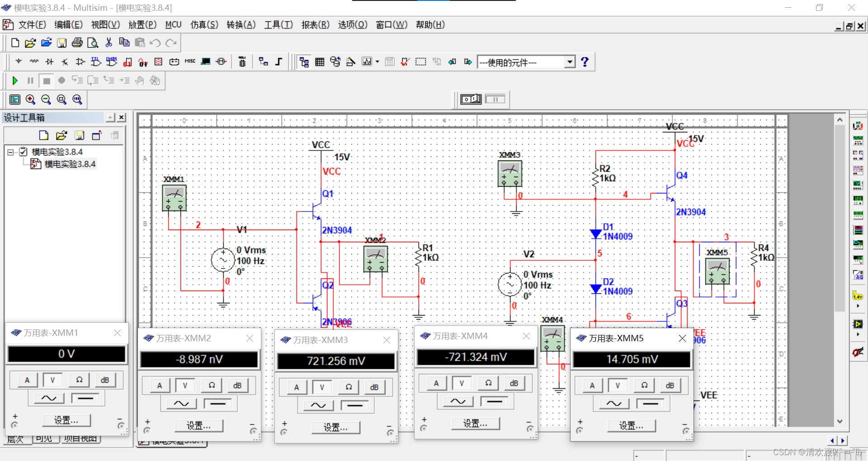Image resolution: width=868 pixels, height=461 pixels.
Task: Click horizontal scrollbar right arrow
Action: [x=843, y=440]
